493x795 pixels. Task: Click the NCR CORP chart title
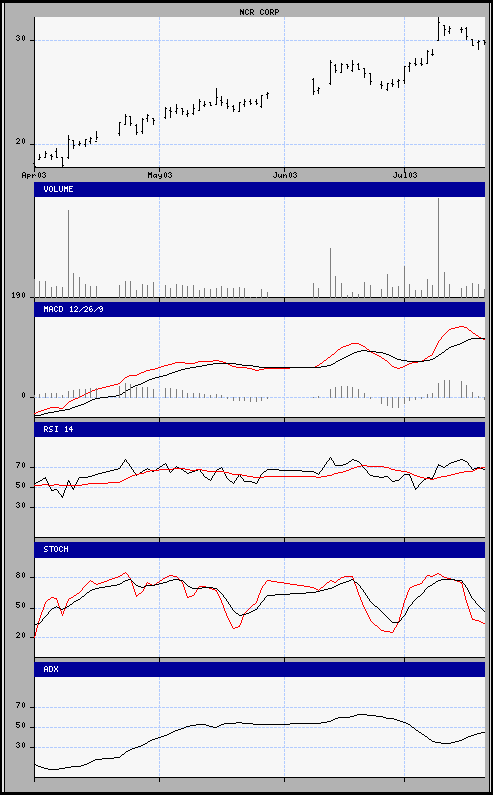[259, 12]
